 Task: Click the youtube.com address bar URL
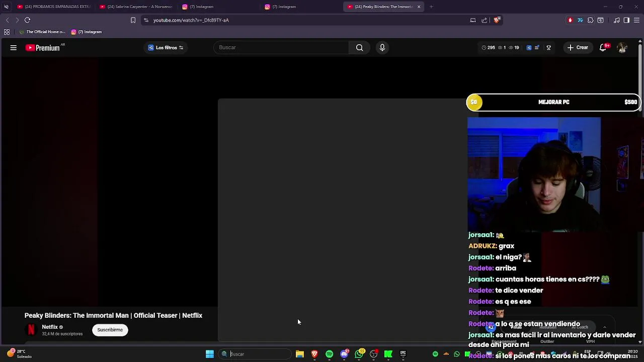pyautogui.click(x=191, y=20)
